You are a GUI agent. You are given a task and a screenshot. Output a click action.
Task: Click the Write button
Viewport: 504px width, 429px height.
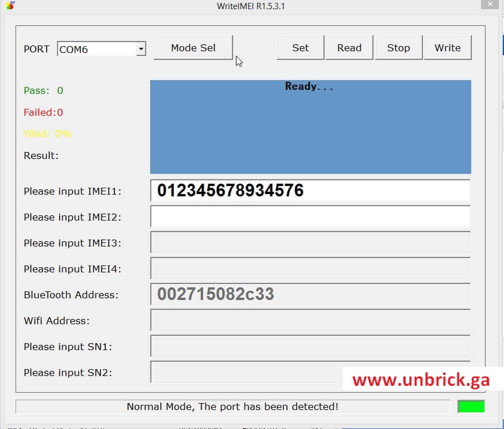click(448, 48)
